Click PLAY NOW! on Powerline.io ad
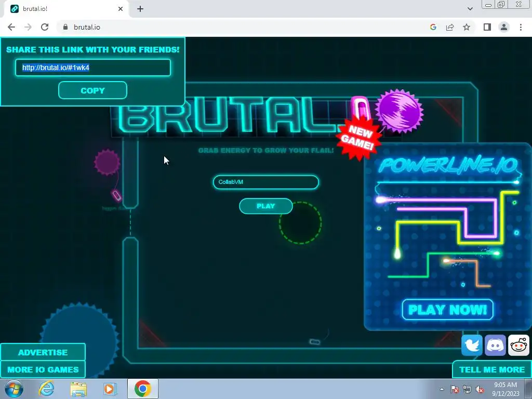The image size is (532, 399). click(447, 310)
